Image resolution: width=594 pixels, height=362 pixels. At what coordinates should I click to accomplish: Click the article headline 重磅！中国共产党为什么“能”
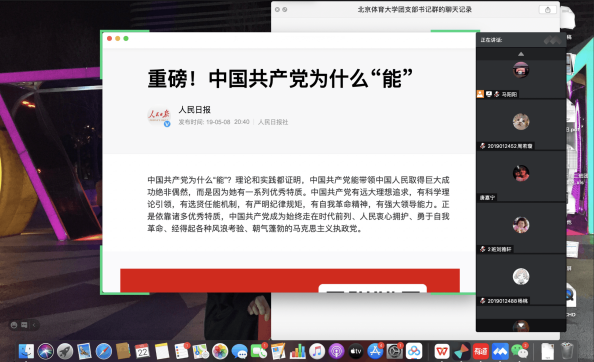tap(280, 79)
